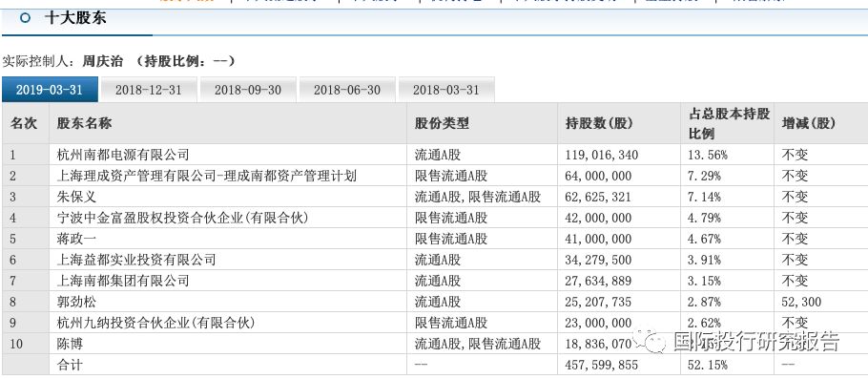Image resolution: width=868 pixels, height=379 pixels.
Task: Select shareholder 郭劲松
Action: [x=77, y=302]
